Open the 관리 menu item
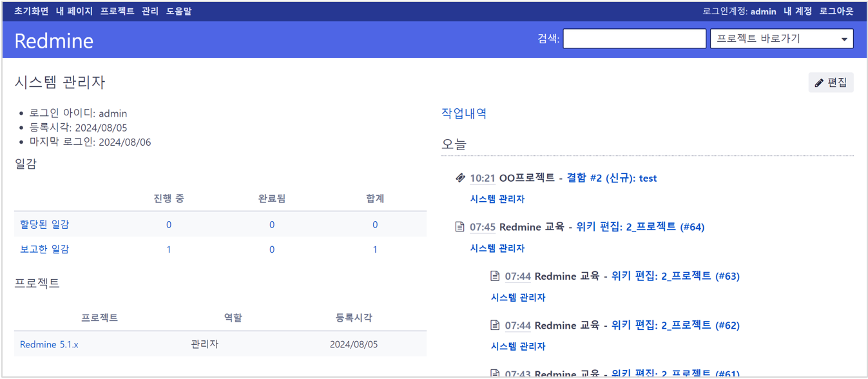The height and width of the screenshot is (379, 868). coord(150,11)
